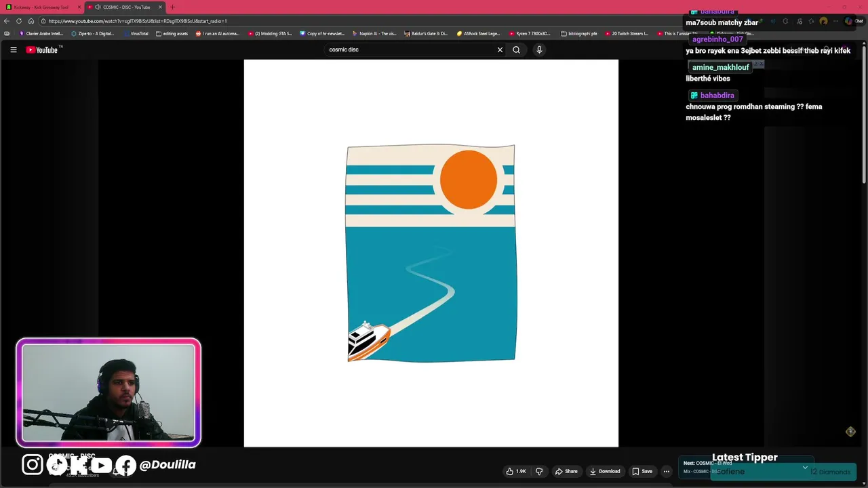The image size is (868, 488).
Task: Open a new browser tab
Action: coord(172,7)
